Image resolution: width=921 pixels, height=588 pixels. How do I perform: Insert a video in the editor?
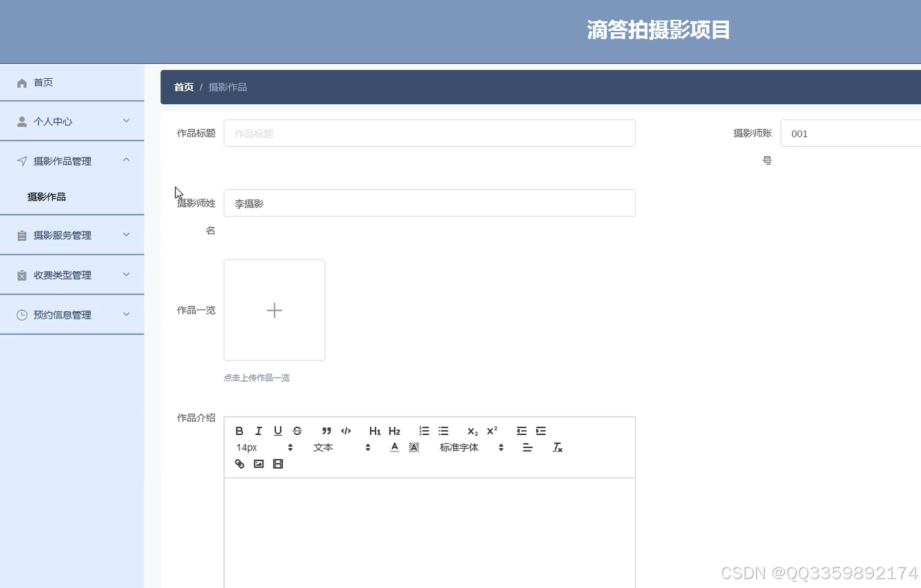click(x=278, y=464)
